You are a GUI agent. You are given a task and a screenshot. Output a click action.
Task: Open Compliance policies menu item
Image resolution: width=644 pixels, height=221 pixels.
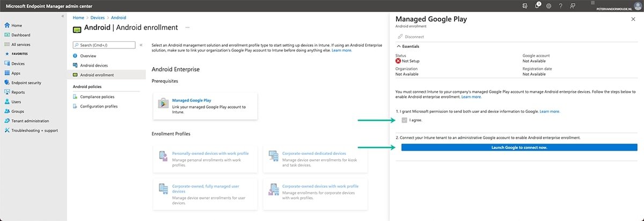[x=97, y=97]
